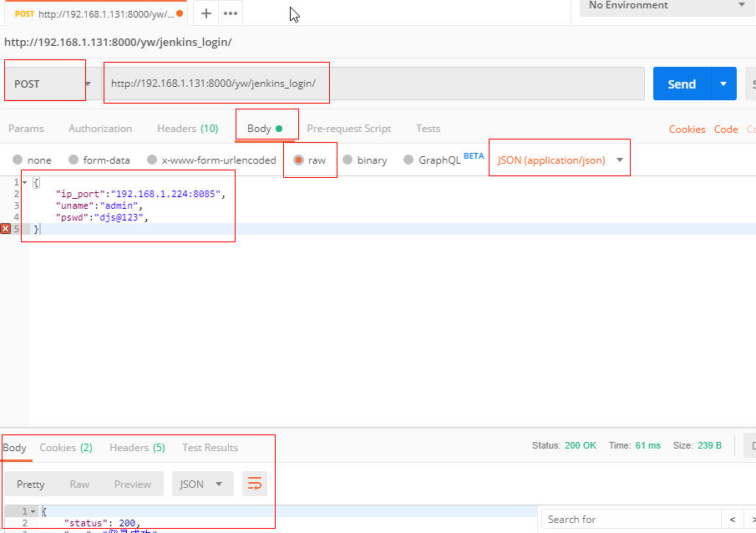This screenshot has width=756, height=533.
Task: Click the "pswd":"djs@123" line
Action: coord(102,217)
